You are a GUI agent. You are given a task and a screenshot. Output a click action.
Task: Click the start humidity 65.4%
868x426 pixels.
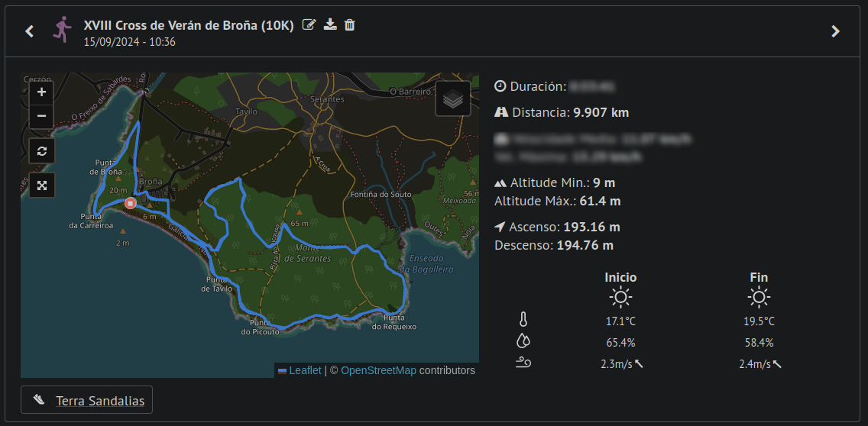(620, 343)
